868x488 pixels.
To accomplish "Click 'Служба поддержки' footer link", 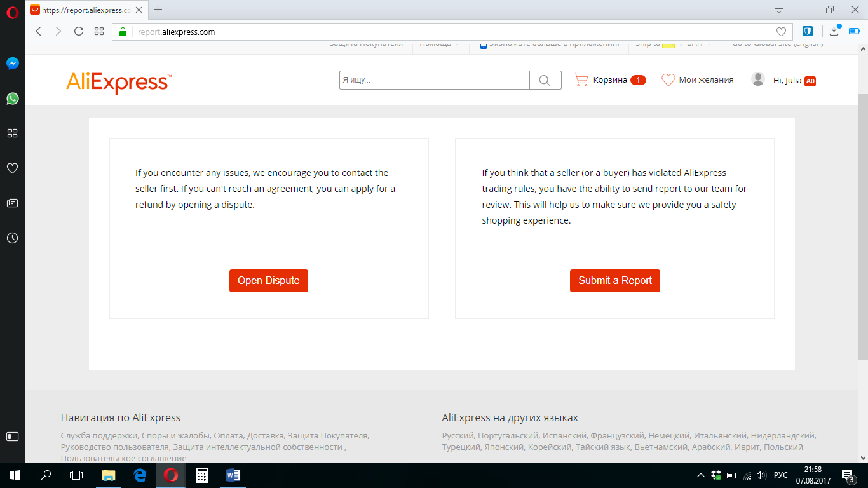I will tap(99, 436).
